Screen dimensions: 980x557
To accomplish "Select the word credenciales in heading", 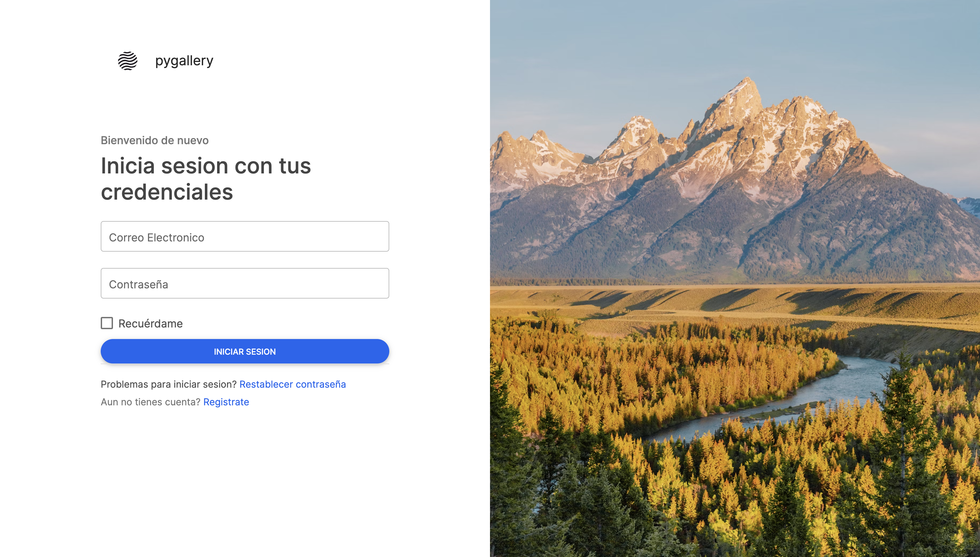I will coord(167,192).
